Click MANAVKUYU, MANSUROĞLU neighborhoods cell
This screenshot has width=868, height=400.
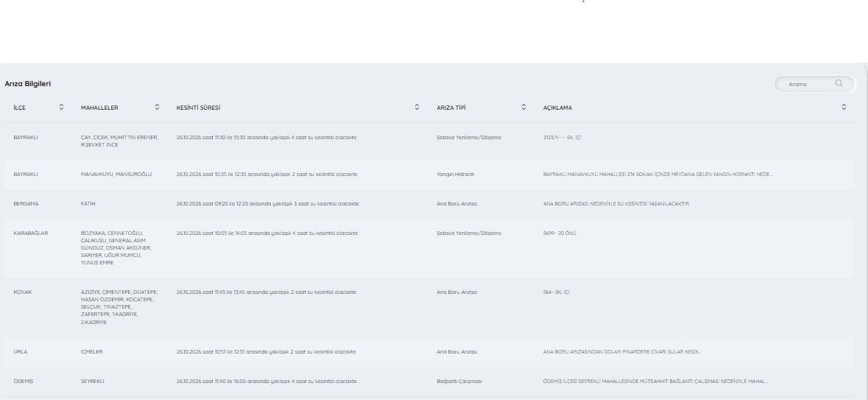tap(116, 174)
